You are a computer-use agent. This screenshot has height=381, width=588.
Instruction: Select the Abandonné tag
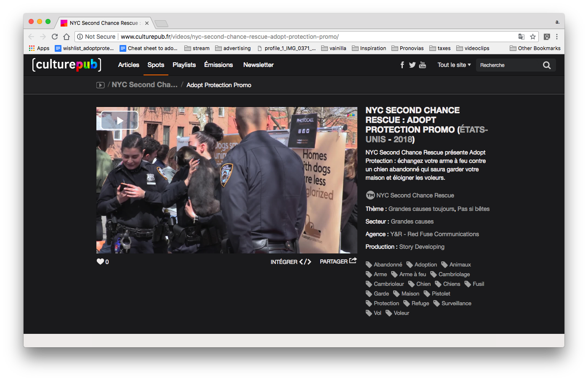(x=384, y=264)
